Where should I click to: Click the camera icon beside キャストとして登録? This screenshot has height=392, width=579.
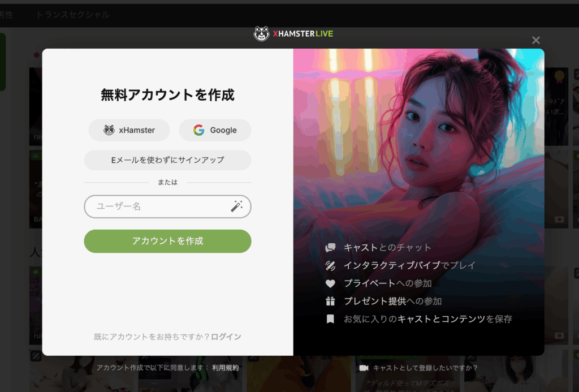[x=364, y=368]
